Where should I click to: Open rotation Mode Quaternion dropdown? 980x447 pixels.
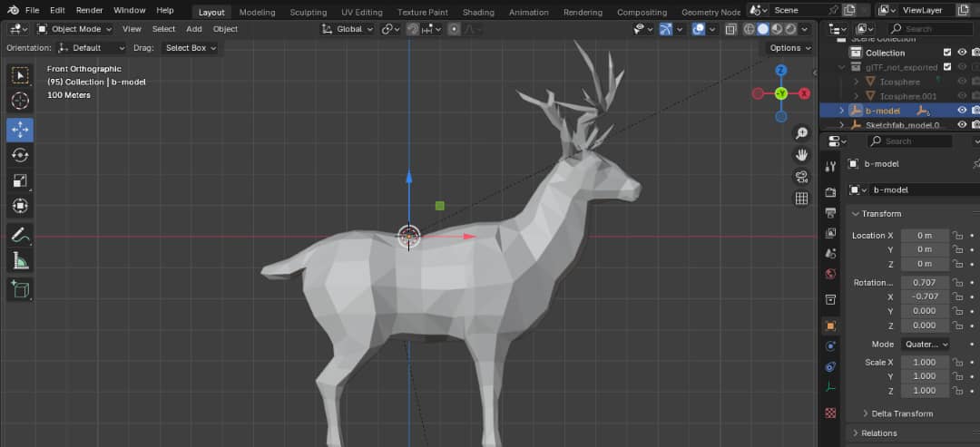pyautogui.click(x=925, y=344)
